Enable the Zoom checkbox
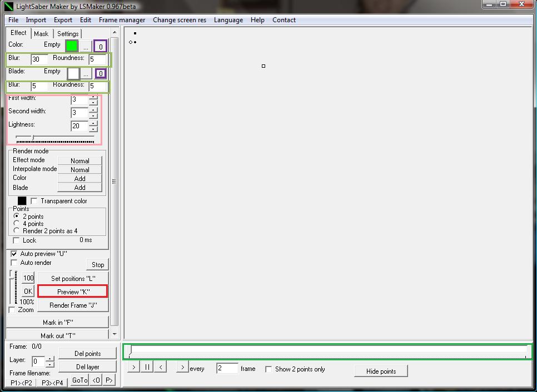The height and width of the screenshot is (392, 537). [x=12, y=310]
